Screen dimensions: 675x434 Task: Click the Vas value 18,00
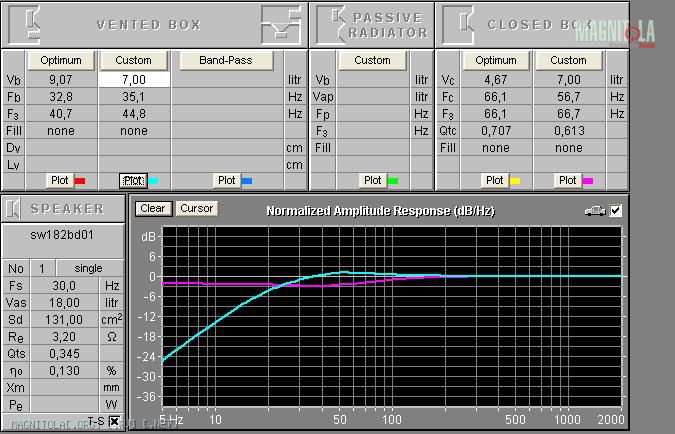64,303
